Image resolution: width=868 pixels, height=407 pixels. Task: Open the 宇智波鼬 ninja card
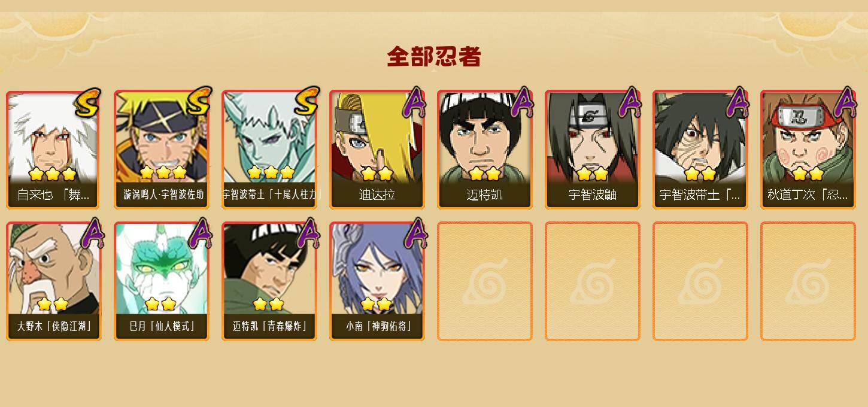(x=593, y=150)
